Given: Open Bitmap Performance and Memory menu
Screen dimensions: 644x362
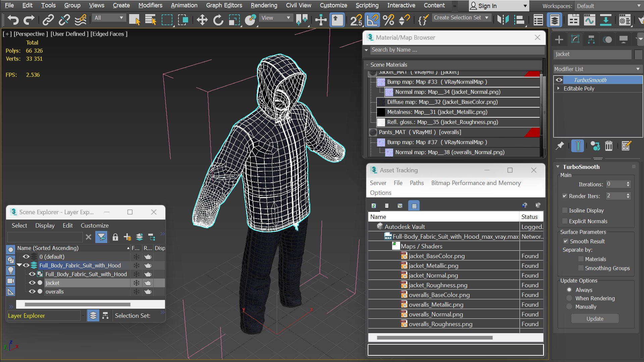Looking at the screenshot, I should (476, 183).
